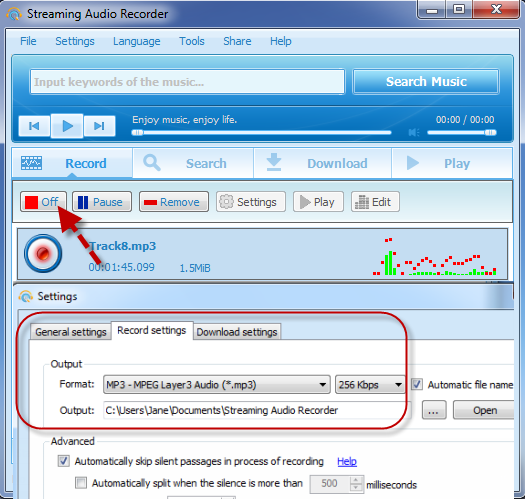Enable automatic split on silence checkbox
This screenshot has height=499, width=525.
point(81,483)
